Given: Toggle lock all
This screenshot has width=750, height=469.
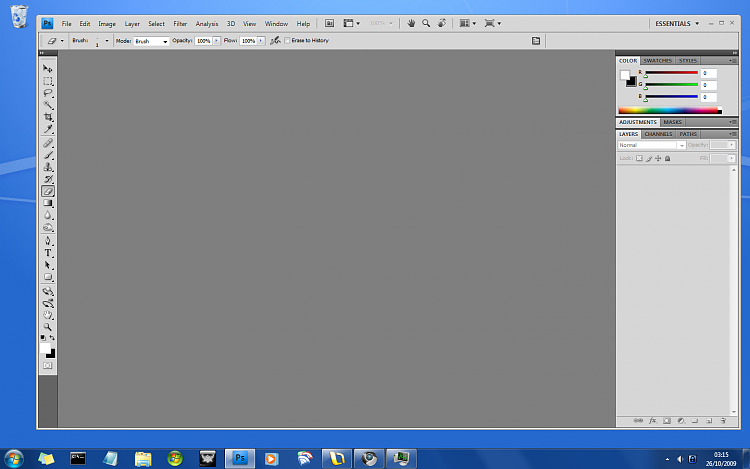Looking at the screenshot, I should [668, 158].
